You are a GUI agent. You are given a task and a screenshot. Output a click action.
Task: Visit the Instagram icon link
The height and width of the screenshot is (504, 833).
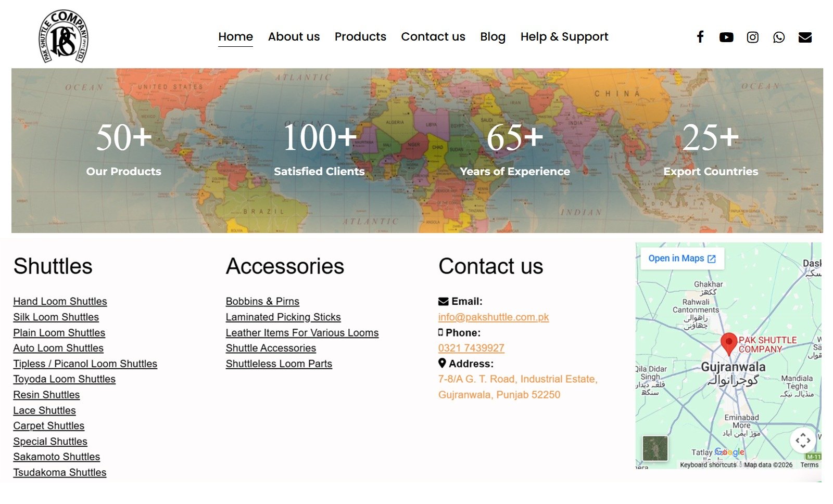tap(752, 37)
